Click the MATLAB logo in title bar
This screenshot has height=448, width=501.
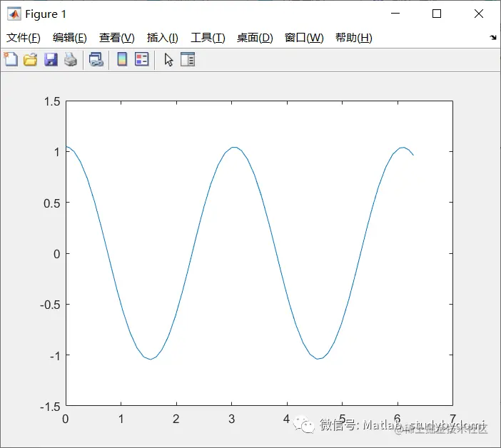pos(14,14)
